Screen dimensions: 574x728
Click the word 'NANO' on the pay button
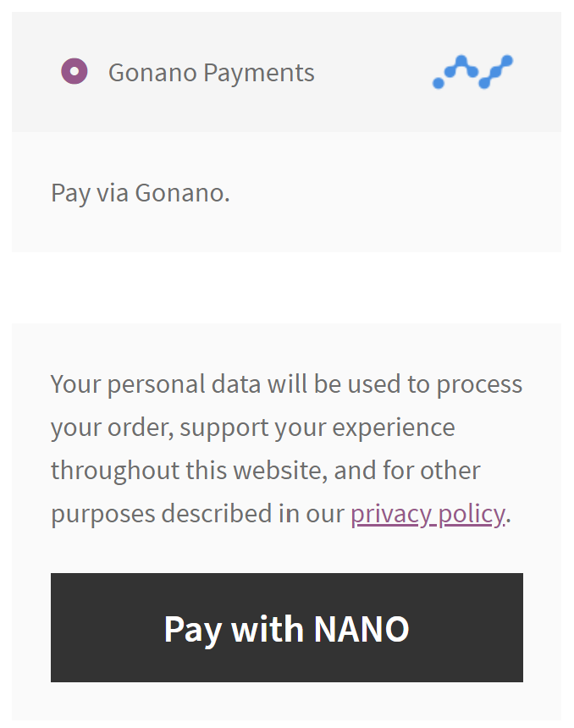click(362, 629)
